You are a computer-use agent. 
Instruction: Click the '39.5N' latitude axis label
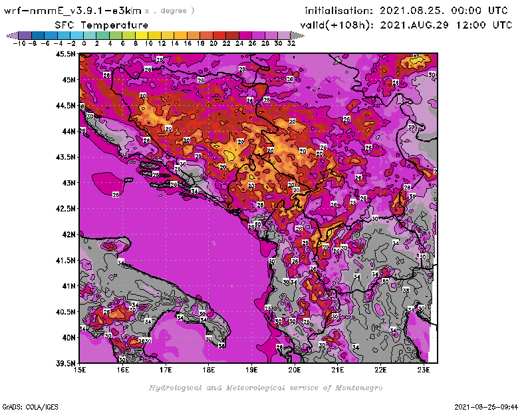pyautogui.click(x=65, y=364)
